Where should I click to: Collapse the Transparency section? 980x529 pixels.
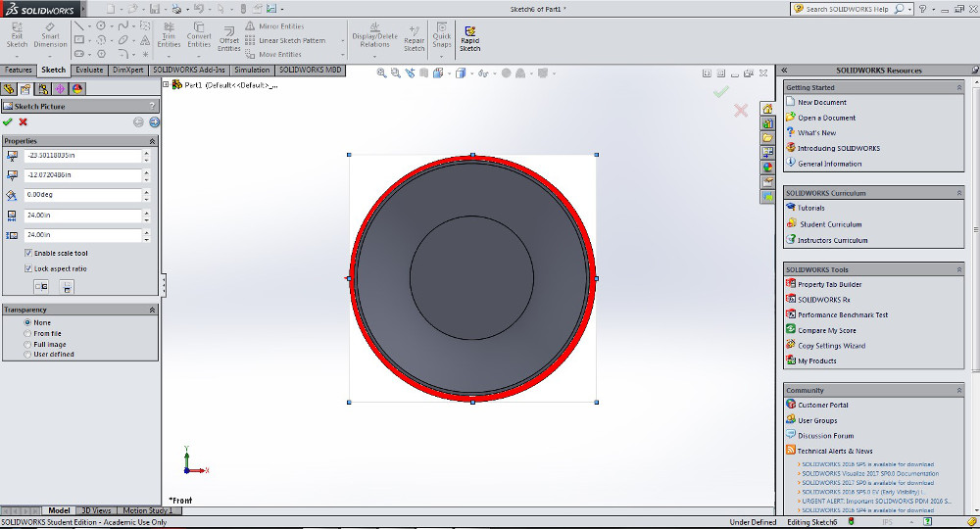[152, 310]
